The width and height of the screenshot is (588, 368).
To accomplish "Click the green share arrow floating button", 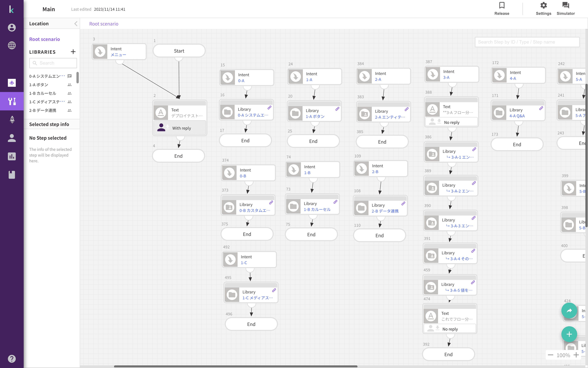I will (569, 310).
